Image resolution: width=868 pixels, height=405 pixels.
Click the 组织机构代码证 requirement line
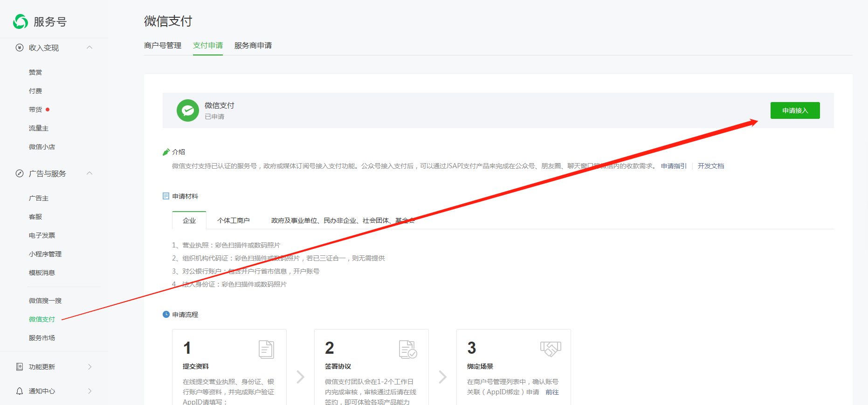tap(278, 258)
